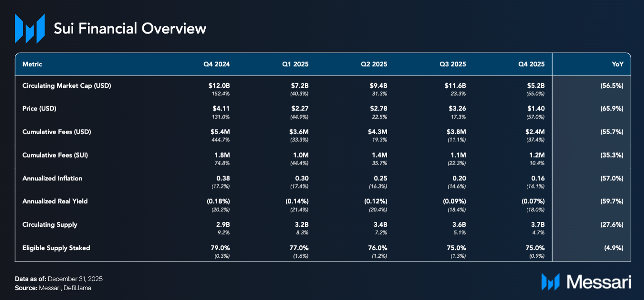Select the '(0.12%)' real yield value
644x300 pixels.
376,201
